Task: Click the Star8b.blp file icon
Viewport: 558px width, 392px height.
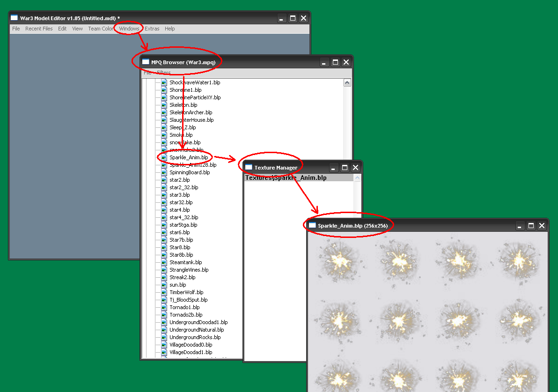Action: 164,254
